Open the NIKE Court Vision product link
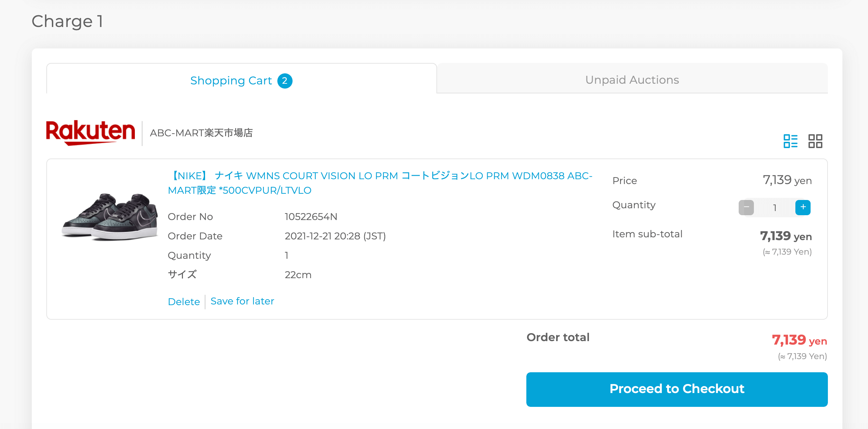Screen dimensions: 868x429 (x=380, y=183)
